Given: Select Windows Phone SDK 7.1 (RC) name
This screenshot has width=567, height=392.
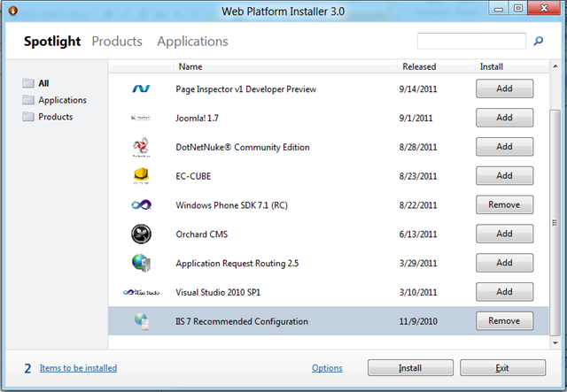Looking at the screenshot, I should [x=232, y=205].
